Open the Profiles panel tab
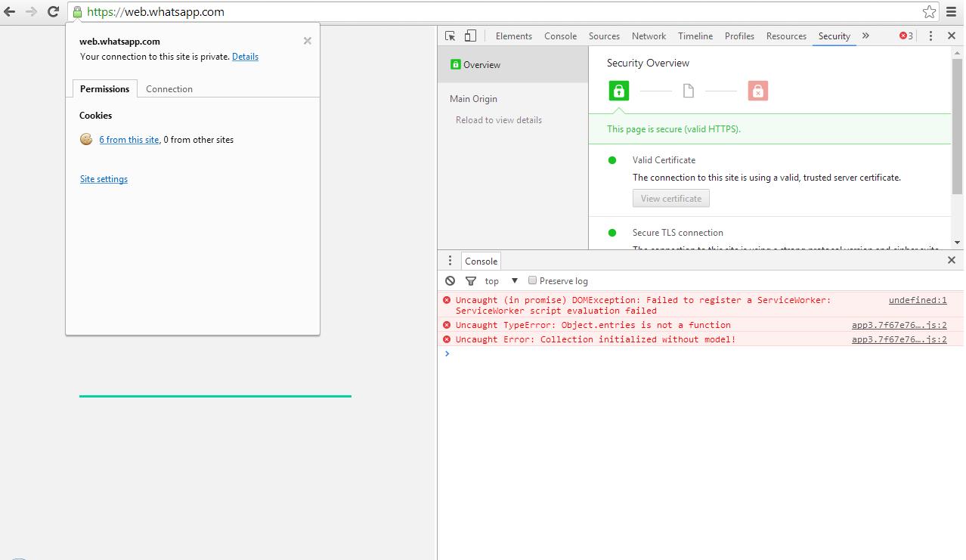Screen dimensions: 966x560 [x=739, y=36]
